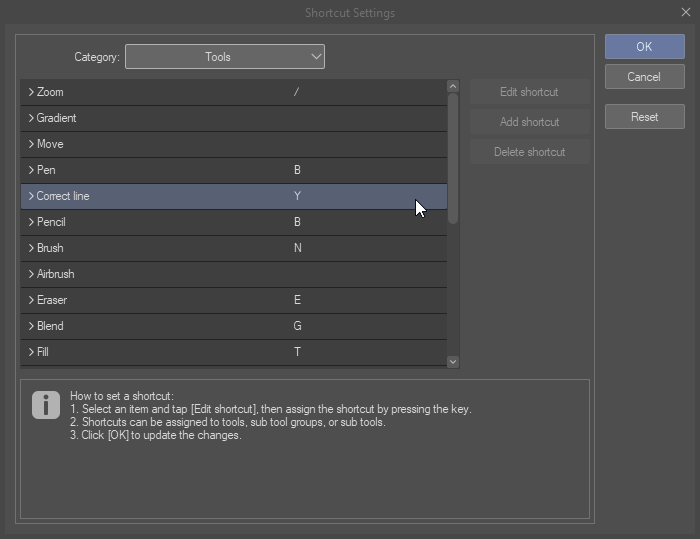Expand the Pen tool group
This screenshot has height=539, width=700.
31,170
